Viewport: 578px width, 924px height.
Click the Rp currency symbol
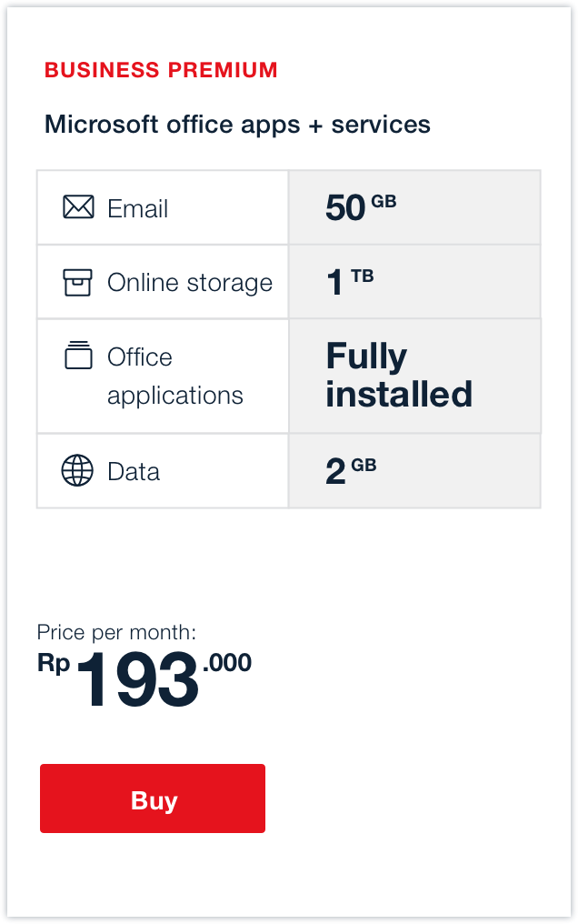tap(54, 664)
